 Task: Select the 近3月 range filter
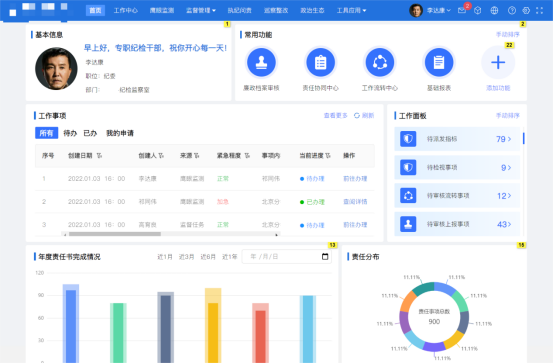tap(187, 257)
